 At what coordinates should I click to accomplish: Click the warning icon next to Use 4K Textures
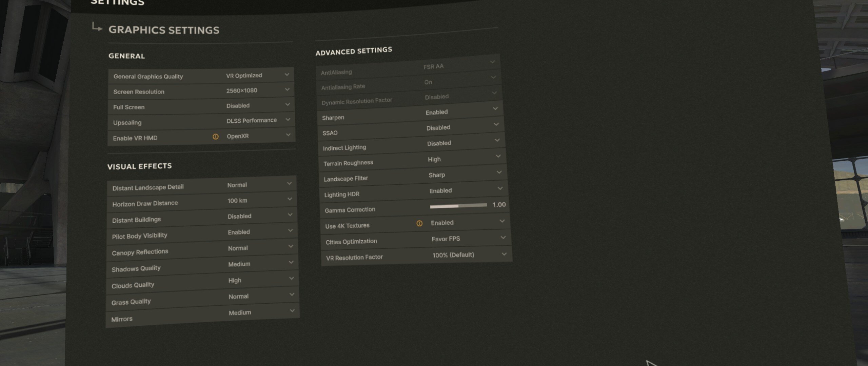(x=419, y=223)
